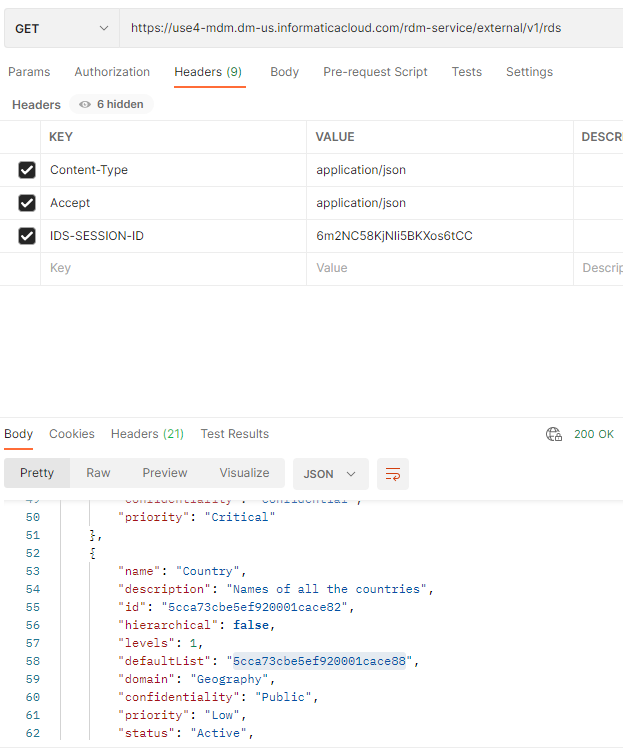Viewport: 623px width, 755px height.
Task: Click the "Low" priority value
Action: pos(222,715)
